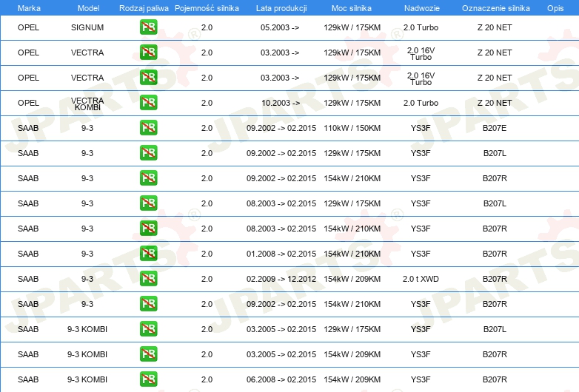Click the Lata produkcji column header
Screen dimensions: 579x392
point(281,8)
